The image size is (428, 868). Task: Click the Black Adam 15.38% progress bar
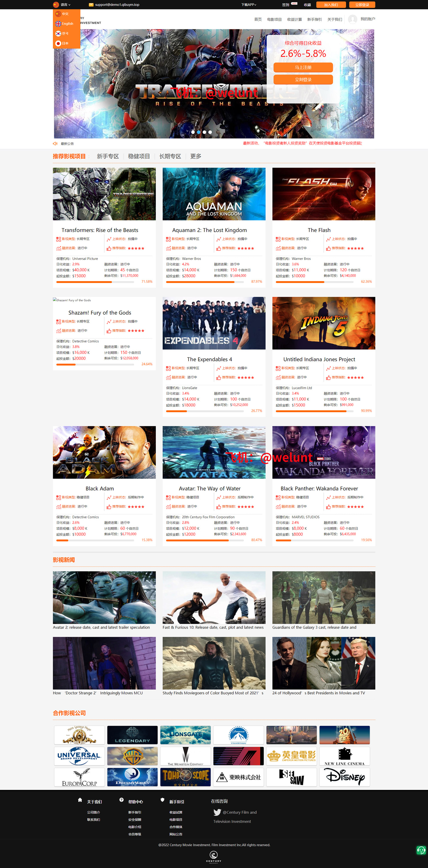[x=95, y=540]
